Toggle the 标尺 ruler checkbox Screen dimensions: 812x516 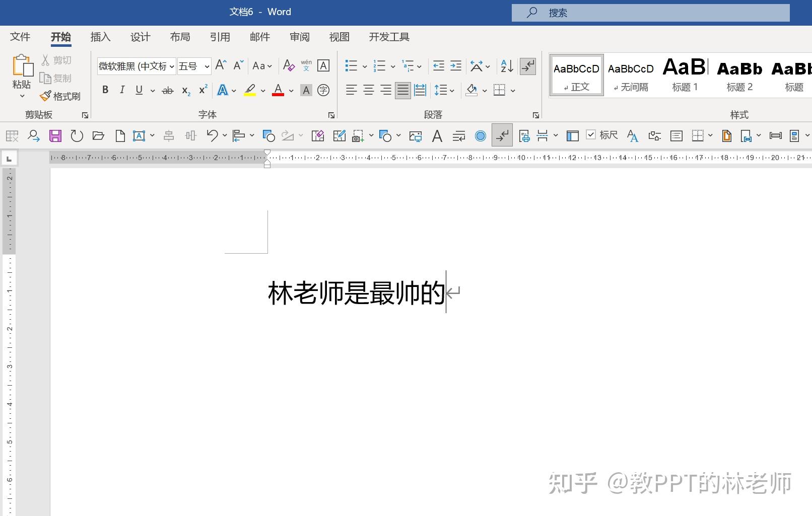coord(591,134)
